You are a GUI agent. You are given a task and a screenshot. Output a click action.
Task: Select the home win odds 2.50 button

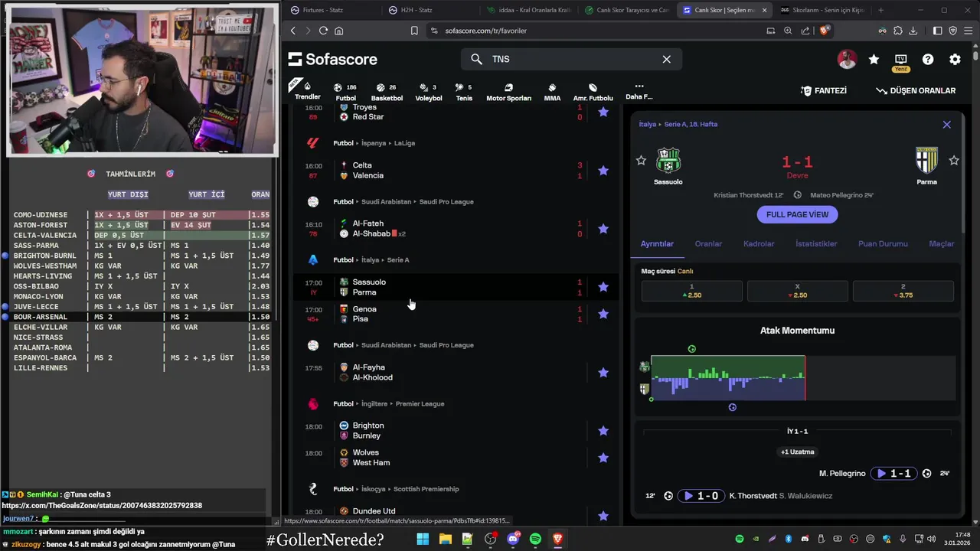(x=691, y=291)
